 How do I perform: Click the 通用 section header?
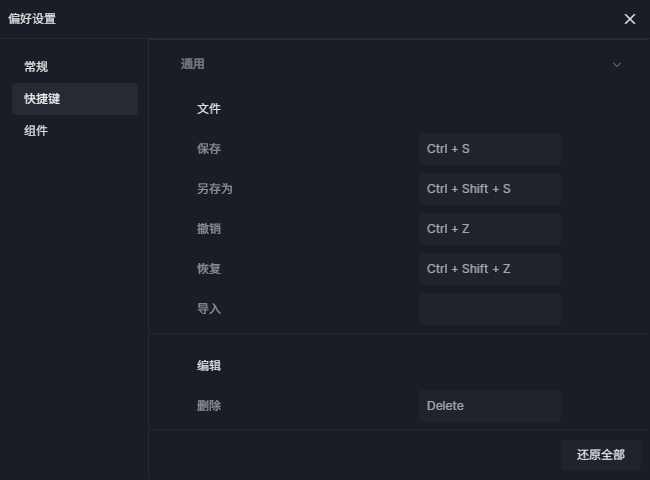(193, 64)
